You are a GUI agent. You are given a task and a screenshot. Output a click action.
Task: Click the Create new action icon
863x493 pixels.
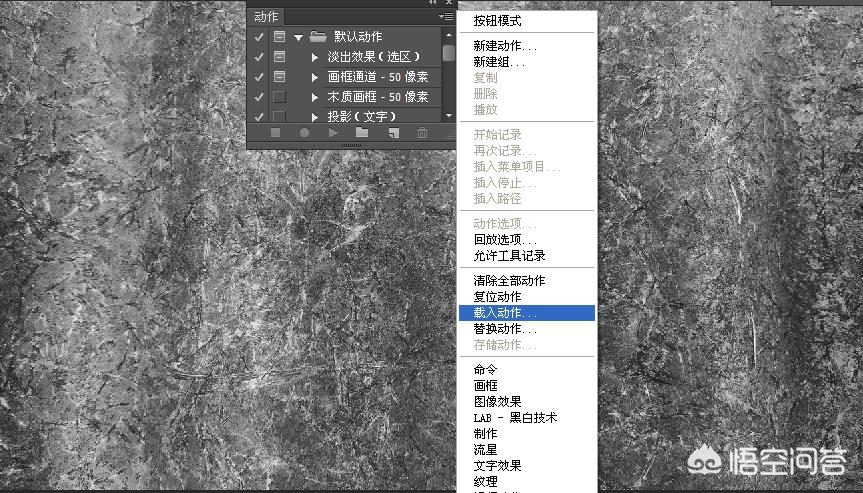click(394, 133)
